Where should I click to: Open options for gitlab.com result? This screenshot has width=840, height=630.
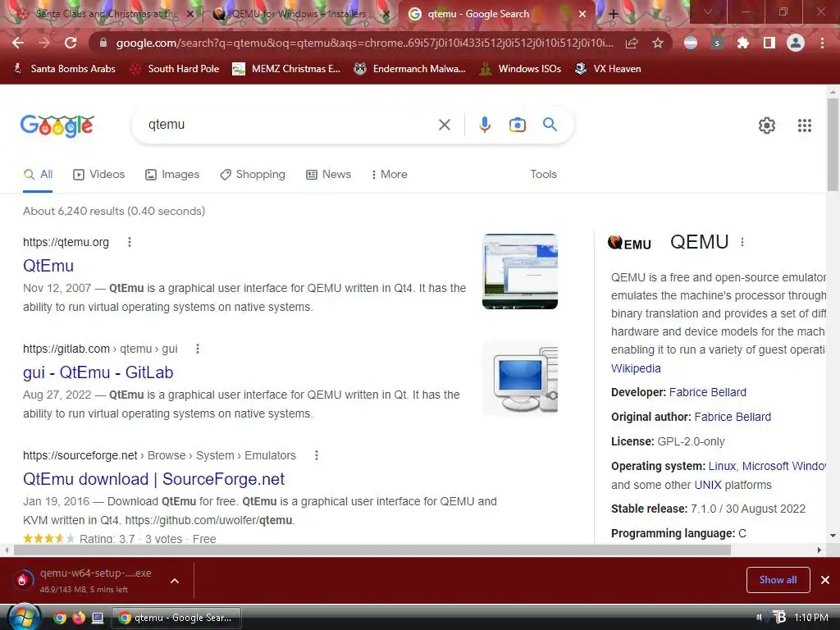click(197, 349)
